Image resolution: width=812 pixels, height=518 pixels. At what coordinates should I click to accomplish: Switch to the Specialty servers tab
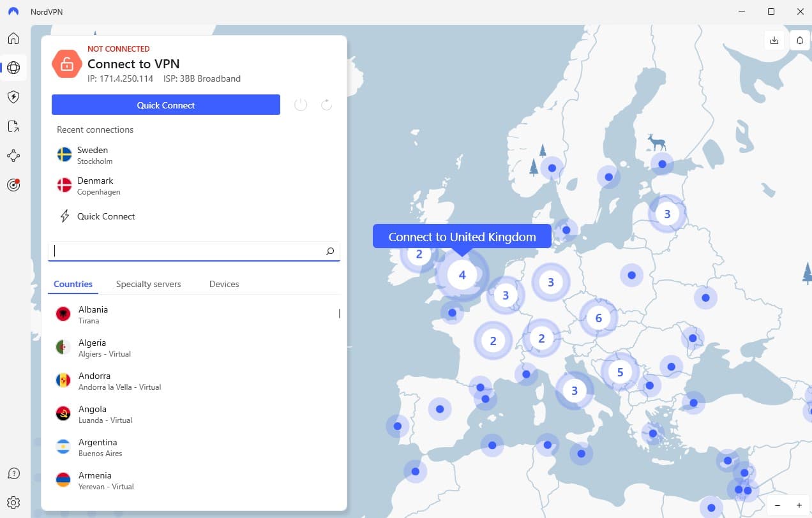(148, 284)
